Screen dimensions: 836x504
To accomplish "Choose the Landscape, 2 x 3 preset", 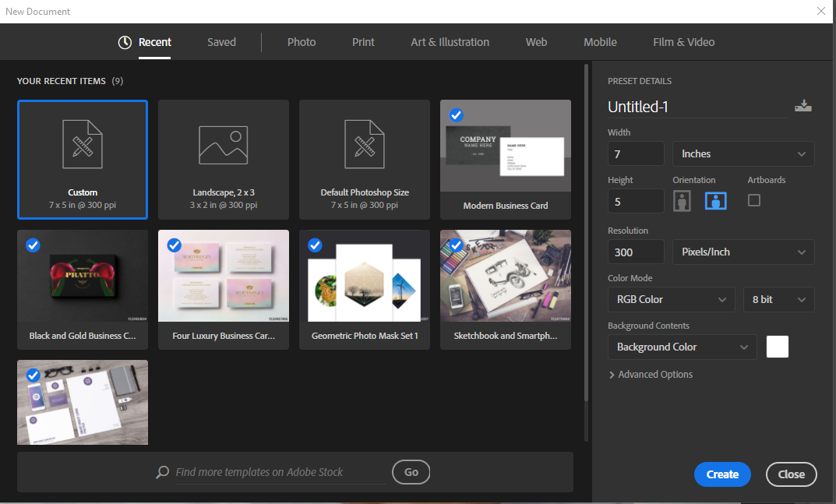I will tap(224, 160).
